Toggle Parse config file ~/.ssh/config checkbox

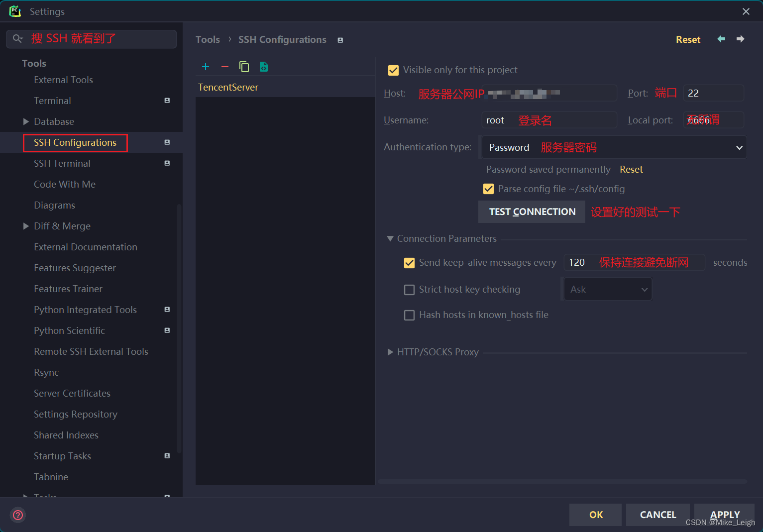pos(489,189)
